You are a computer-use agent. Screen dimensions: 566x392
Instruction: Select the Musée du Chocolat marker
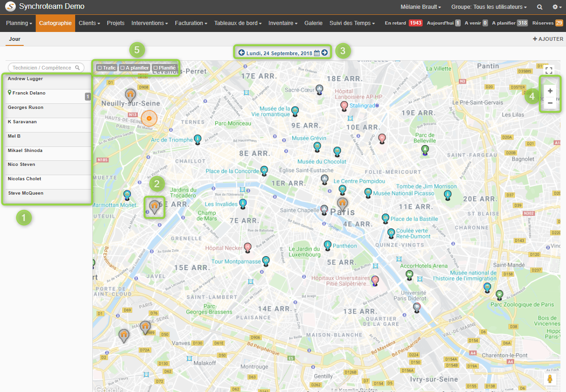pos(337,151)
